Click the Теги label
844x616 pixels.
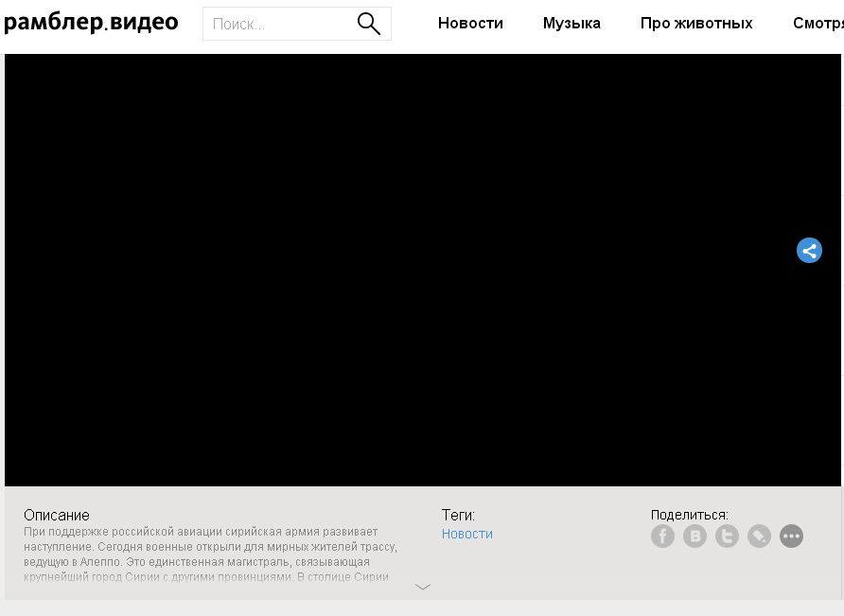(x=458, y=515)
